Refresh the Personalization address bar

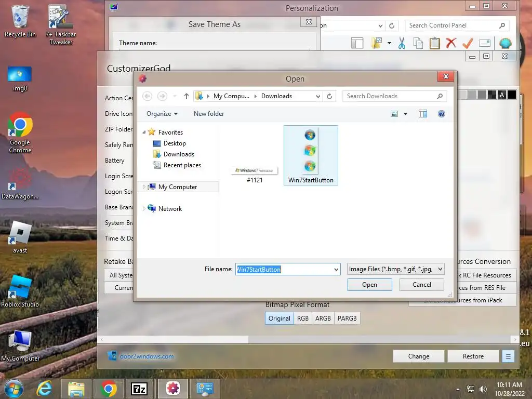(392, 25)
